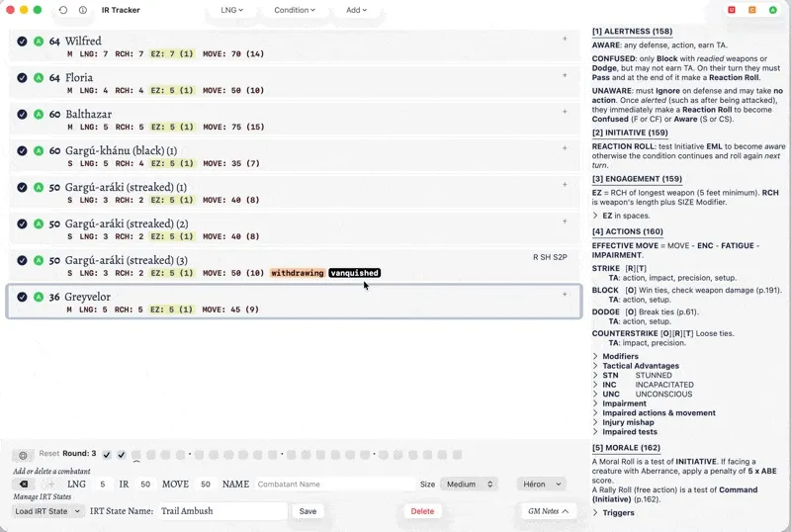Toggle the first round tracker checkbox
This screenshot has width=791, height=532.
click(107, 455)
